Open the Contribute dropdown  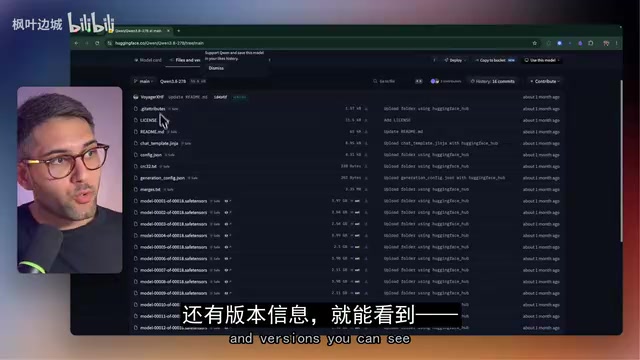pyautogui.click(x=544, y=81)
